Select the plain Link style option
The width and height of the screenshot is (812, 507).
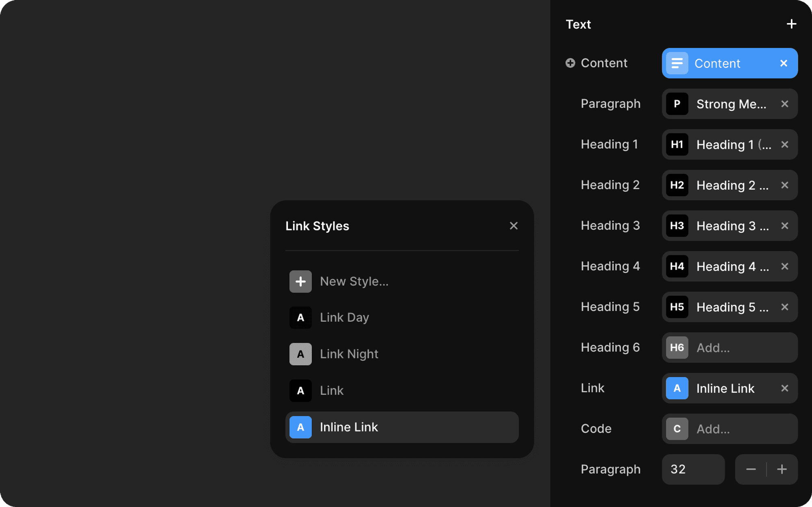(x=331, y=390)
